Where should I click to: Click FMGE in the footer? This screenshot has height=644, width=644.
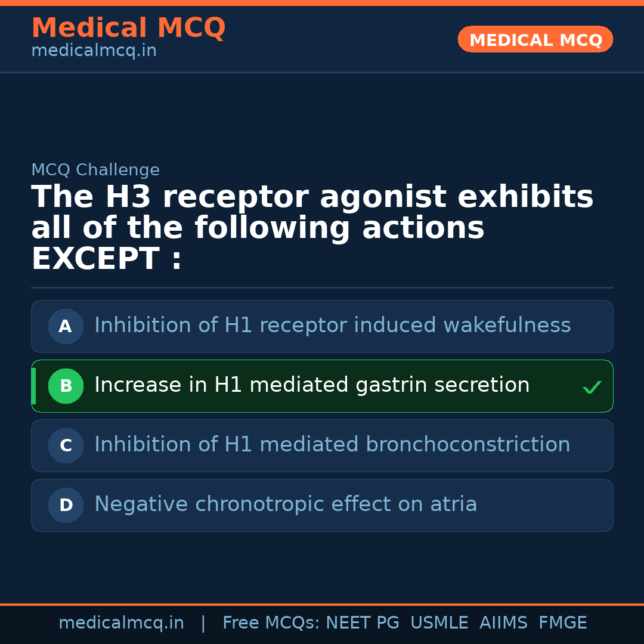[x=562, y=623]
